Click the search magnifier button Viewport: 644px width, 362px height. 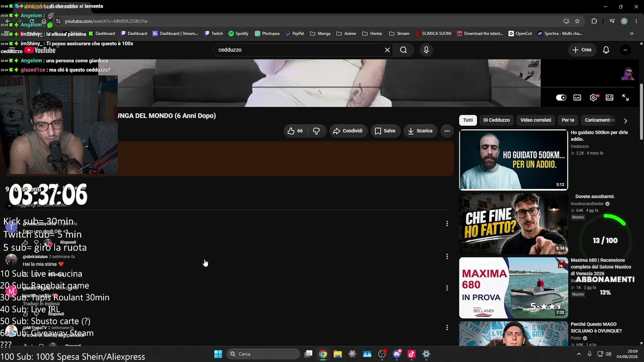pos(404,50)
